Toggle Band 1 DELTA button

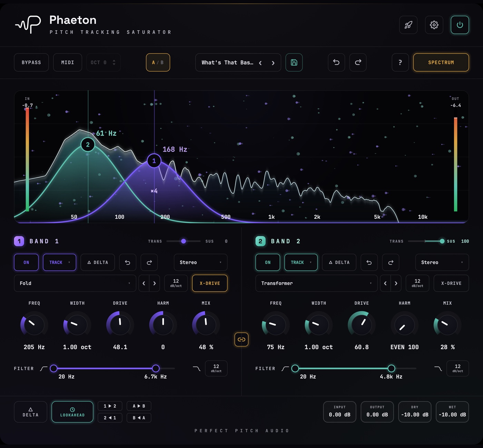(x=98, y=262)
